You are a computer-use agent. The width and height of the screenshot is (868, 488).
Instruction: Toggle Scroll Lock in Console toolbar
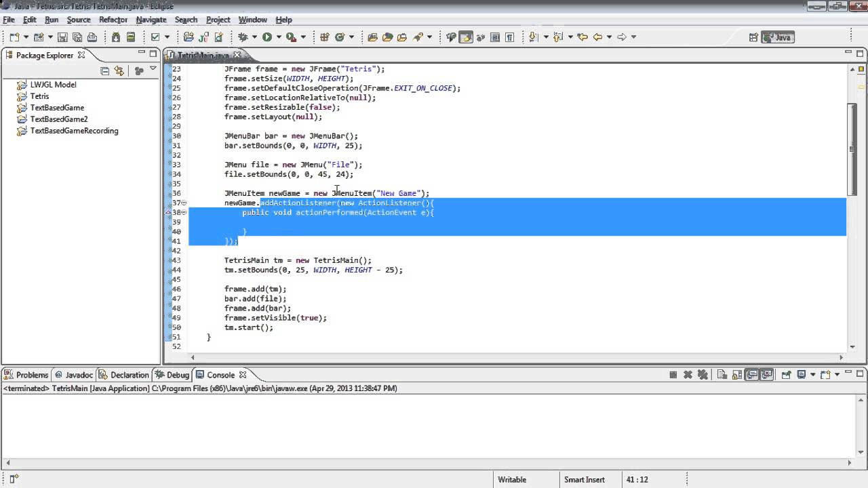(737, 374)
